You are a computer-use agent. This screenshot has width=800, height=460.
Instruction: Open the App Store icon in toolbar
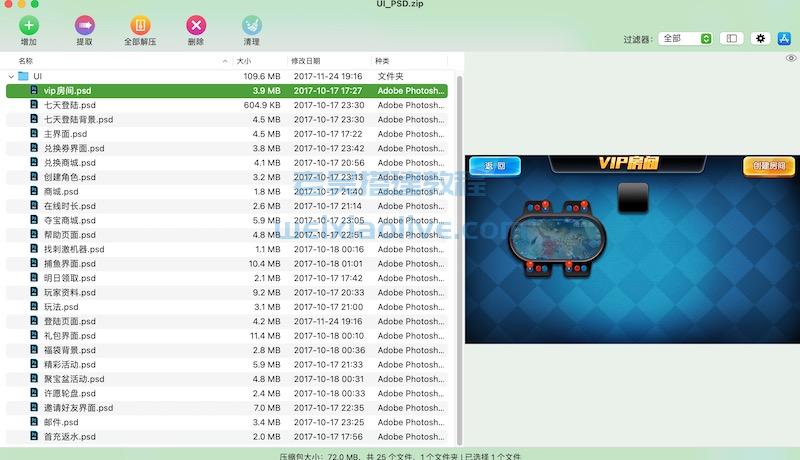point(785,38)
